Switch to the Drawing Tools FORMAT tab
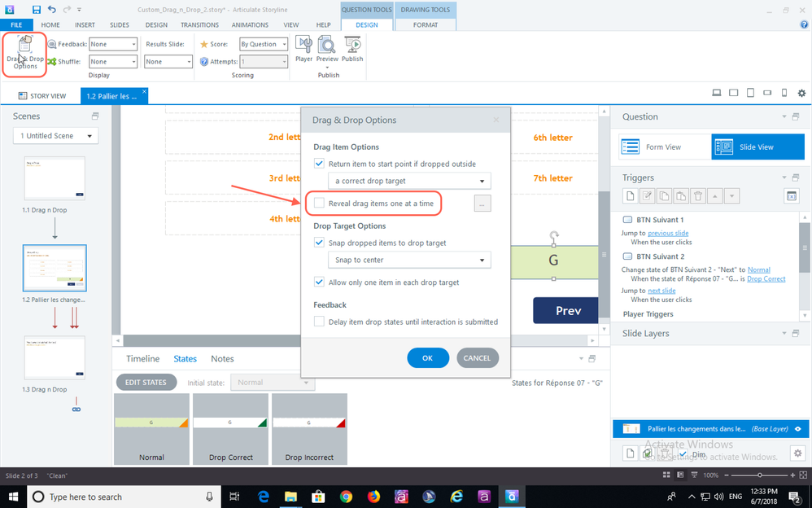Image resolution: width=812 pixels, height=508 pixels. tap(426, 24)
